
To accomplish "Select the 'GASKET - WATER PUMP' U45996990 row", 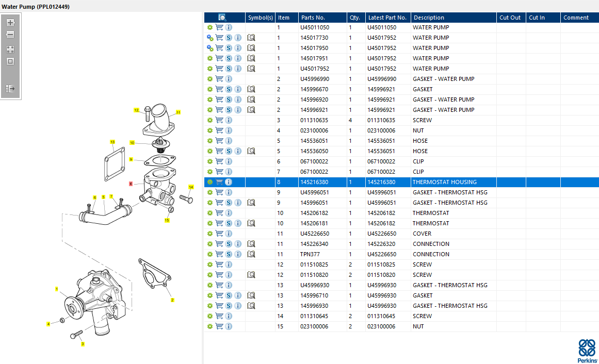I will pos(401,79).
